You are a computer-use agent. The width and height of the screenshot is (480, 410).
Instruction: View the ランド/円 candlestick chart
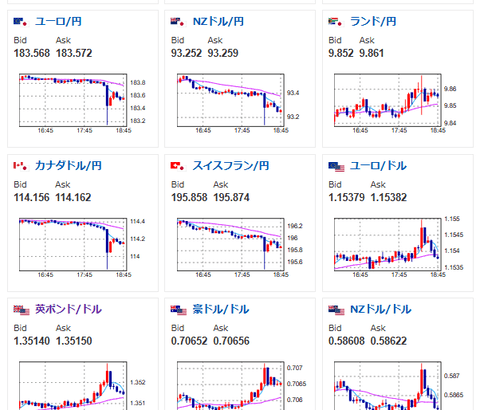(x=396, y=104)
